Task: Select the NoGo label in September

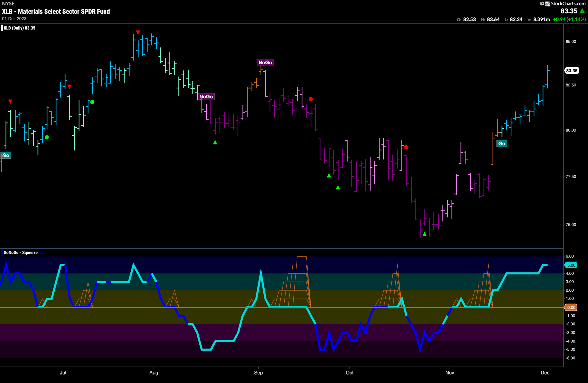Action: click(x=265, y=62)
